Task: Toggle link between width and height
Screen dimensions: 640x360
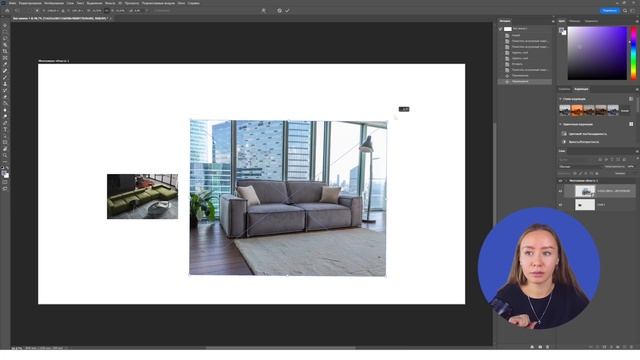Action: click(x=107, y=11)
